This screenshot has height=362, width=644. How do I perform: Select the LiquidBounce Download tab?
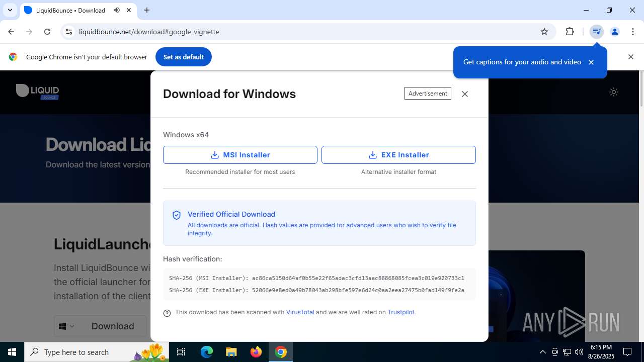[x=70, y=10]
